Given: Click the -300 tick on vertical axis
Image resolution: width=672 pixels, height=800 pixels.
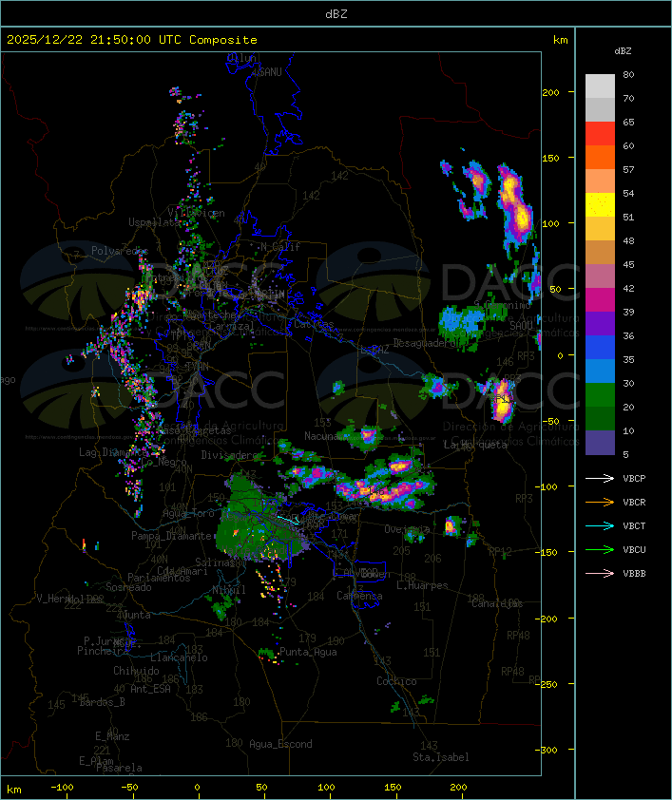Looking at the screenshot, I should (x=548, y=750).
